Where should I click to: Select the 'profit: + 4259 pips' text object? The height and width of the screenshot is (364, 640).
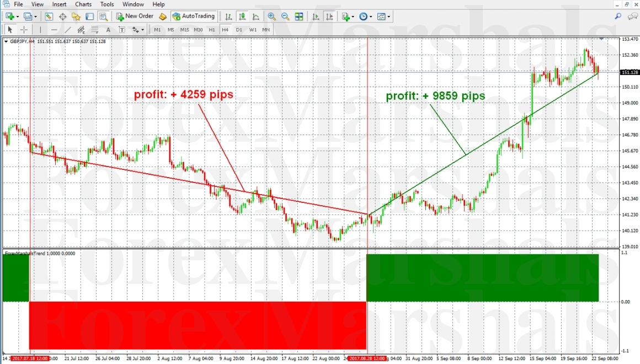[x=184, y=94]
